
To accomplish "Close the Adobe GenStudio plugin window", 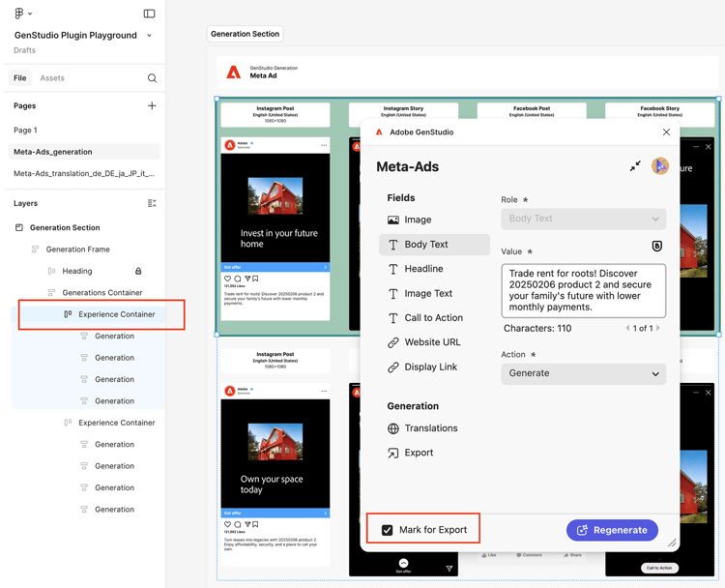I will click(666, 132).
